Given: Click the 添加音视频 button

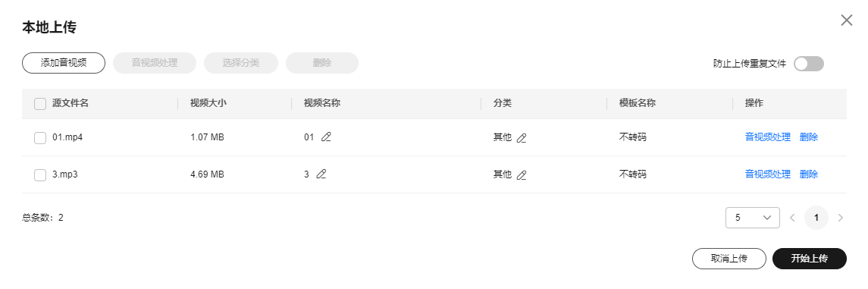Looking at the screenshot, I should point(64,63).
